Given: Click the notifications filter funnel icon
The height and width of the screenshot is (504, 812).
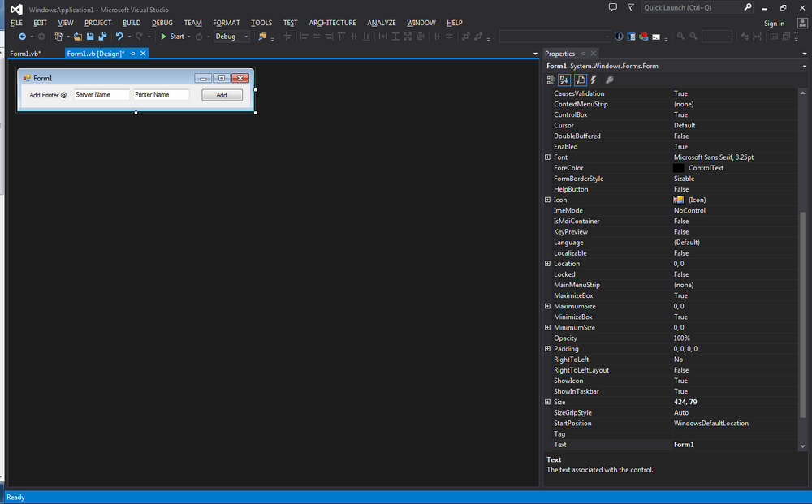Looking at the screenshot, I should tap(630, 7).
